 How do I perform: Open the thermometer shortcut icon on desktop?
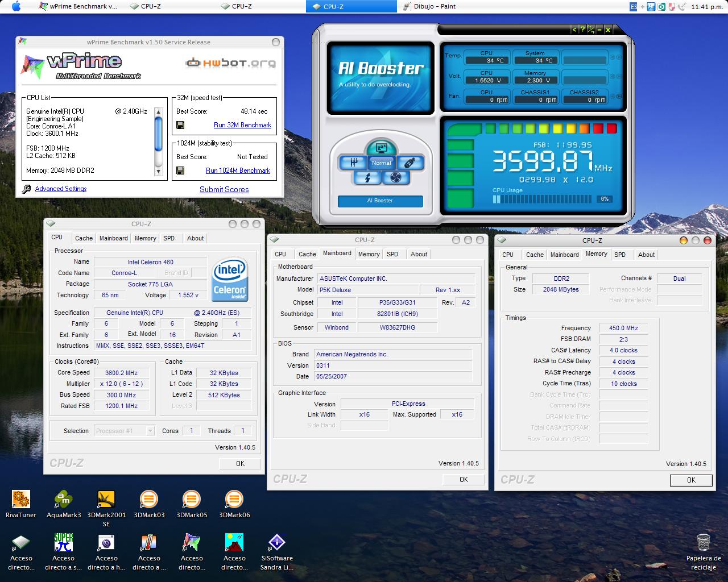pyautogui.click(x=149, y=551)
